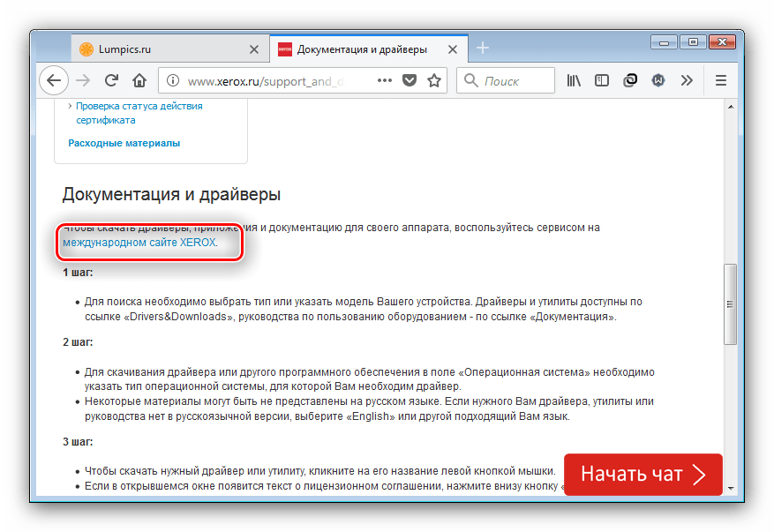Image resolution: width=774 pixels, height=532 pixels.
Task: Open page actions three-dot menu
Action: [384, 80]
